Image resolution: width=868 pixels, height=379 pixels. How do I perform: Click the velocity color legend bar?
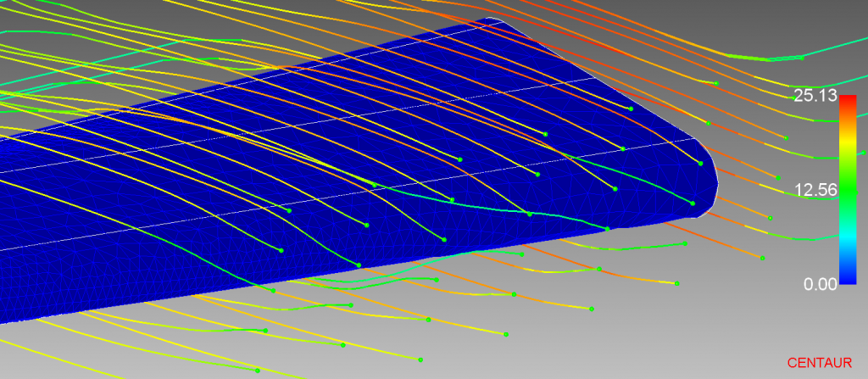pyautogui.click(x=848, y=190)
